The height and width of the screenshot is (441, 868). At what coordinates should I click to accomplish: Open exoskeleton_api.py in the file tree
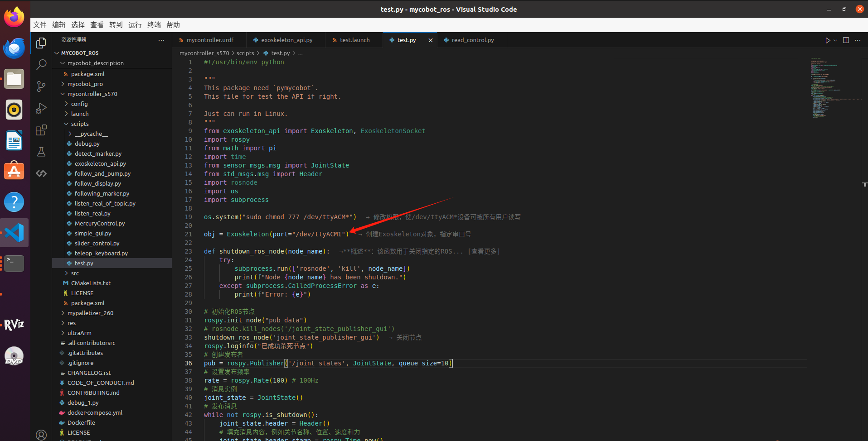(x=112, y=163)
